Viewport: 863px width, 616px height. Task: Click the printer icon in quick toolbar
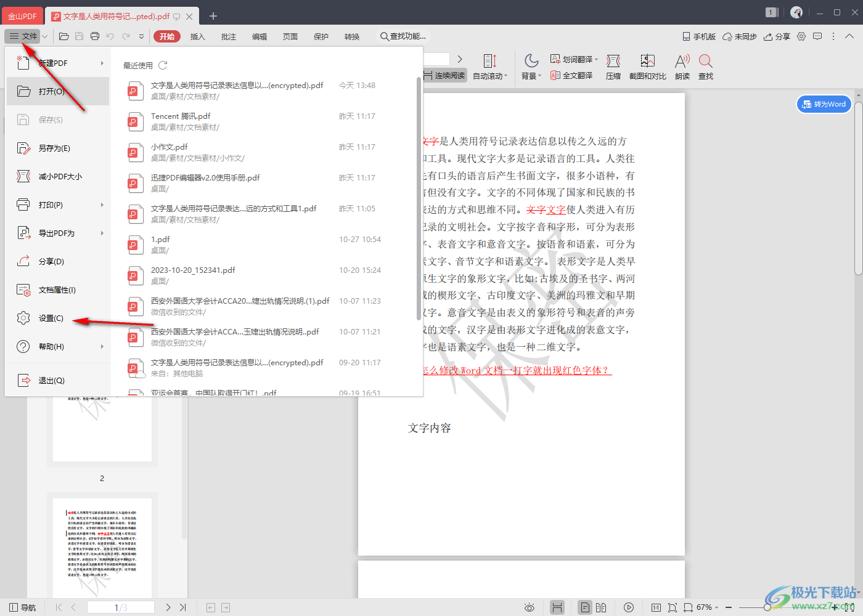95,36
